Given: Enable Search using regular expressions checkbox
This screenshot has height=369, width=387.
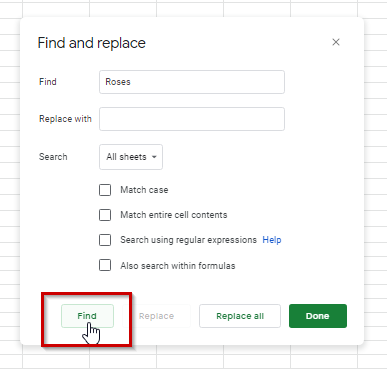Looking at the screenshot, I should pos(105,240).
